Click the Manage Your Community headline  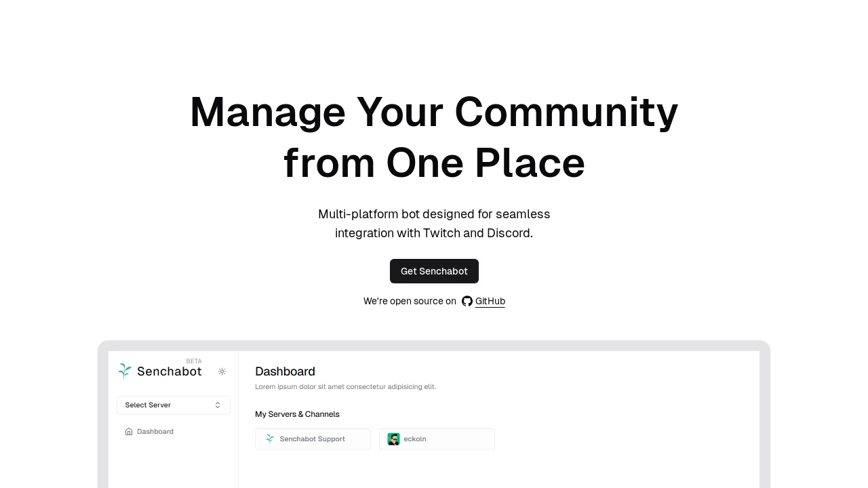pos(434,138)
